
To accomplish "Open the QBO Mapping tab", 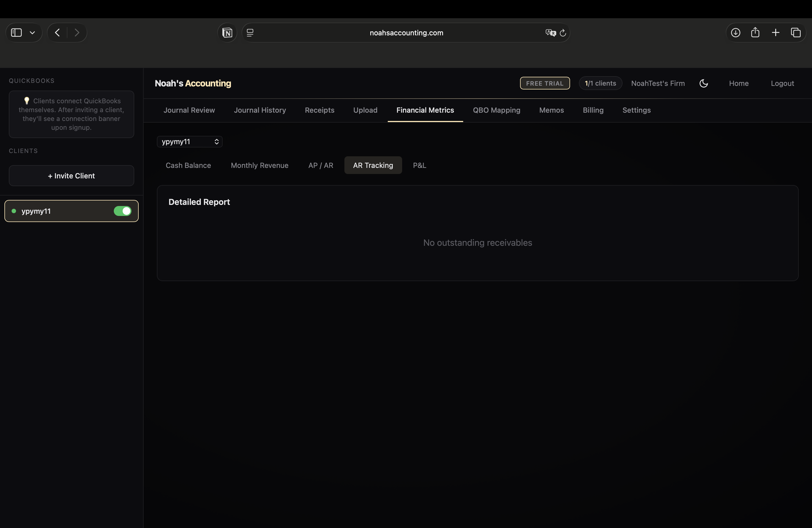I will point(496,110).
